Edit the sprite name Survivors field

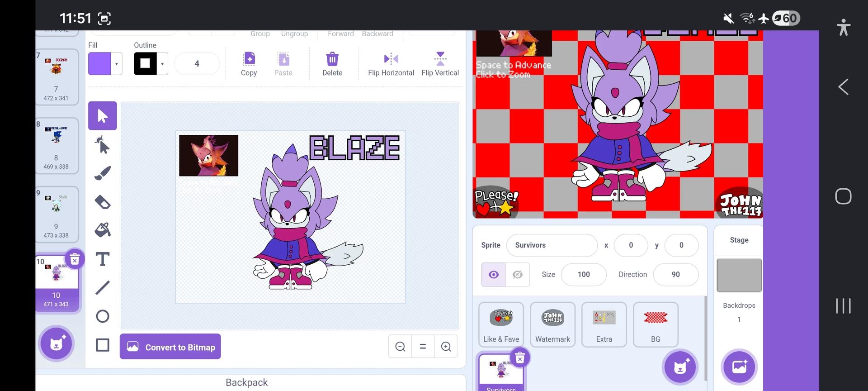tap(552, 245)
